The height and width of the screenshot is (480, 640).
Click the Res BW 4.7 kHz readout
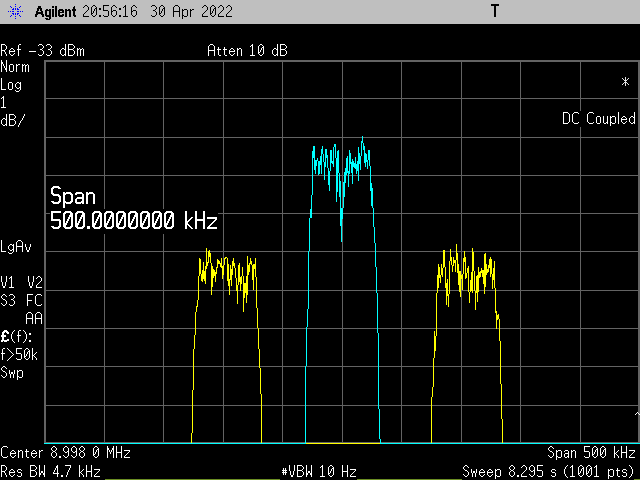[51, 472]
